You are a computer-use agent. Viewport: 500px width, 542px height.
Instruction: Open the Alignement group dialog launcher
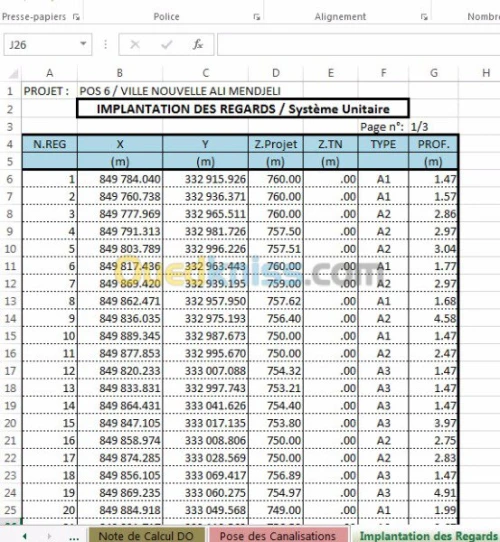coord(424,17)
